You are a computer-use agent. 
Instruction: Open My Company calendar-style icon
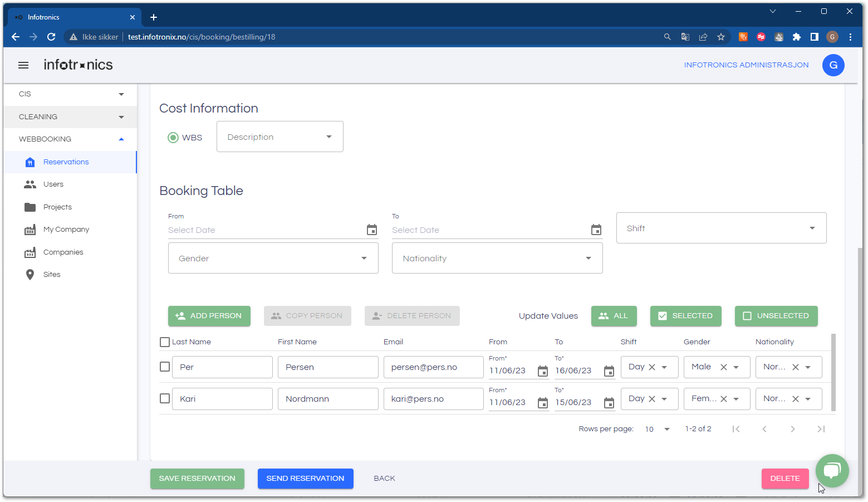point(30,229)
